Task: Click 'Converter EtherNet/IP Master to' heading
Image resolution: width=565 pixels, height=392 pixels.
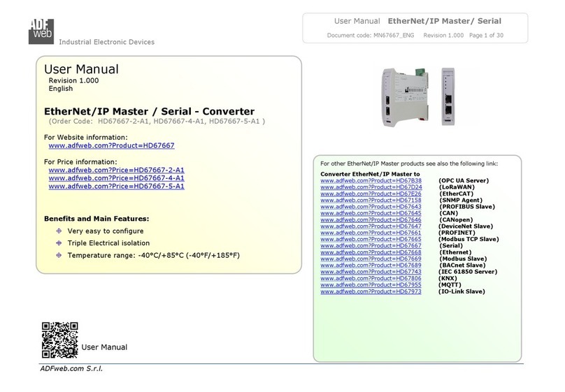Action: [x=370, y=174]
